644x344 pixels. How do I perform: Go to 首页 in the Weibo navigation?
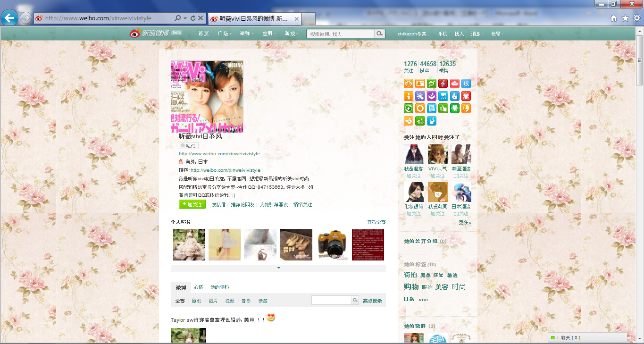[203, 34]
